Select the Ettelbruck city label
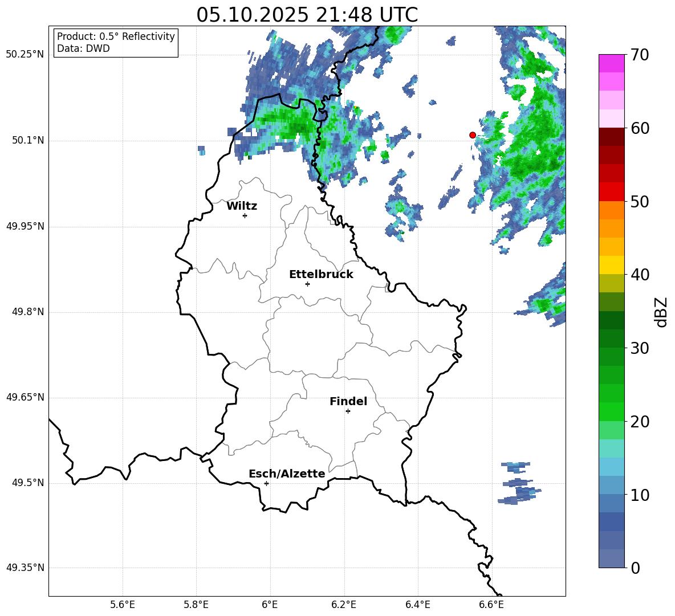The width and height of the screenshot is (675, 616). coord(321,275)
